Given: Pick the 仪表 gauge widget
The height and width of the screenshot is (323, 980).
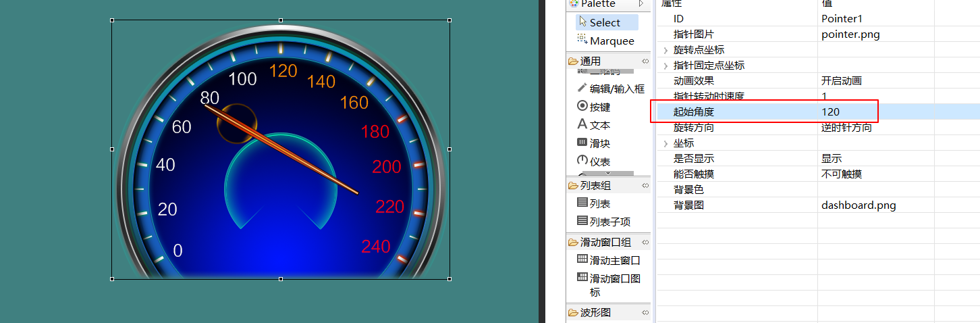Looking at the screenshot, I should (x=594, y=161).
